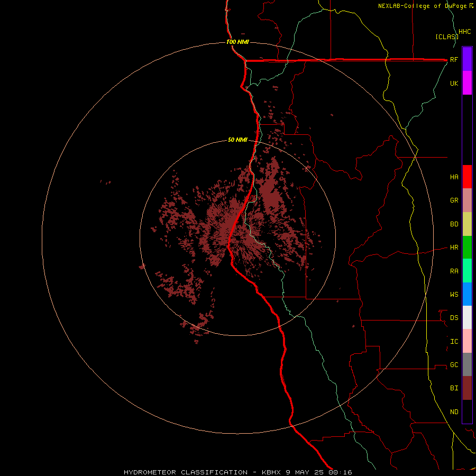Image resolution: width=476 pixels, height=476 pixels.
Task: Click the [CLAS] units label
Action: (x=447, y=36)
